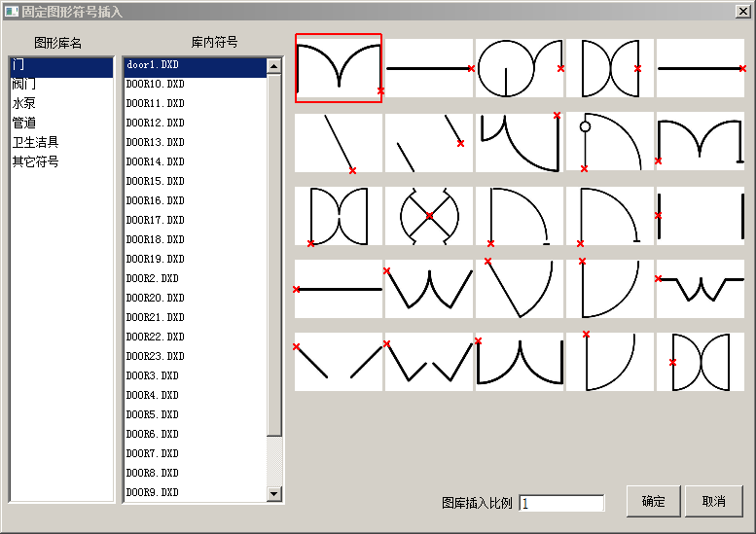Select DOOR8.DXD in the symbol list
Viewport: 756px width, 534px height.
point(196,473)
